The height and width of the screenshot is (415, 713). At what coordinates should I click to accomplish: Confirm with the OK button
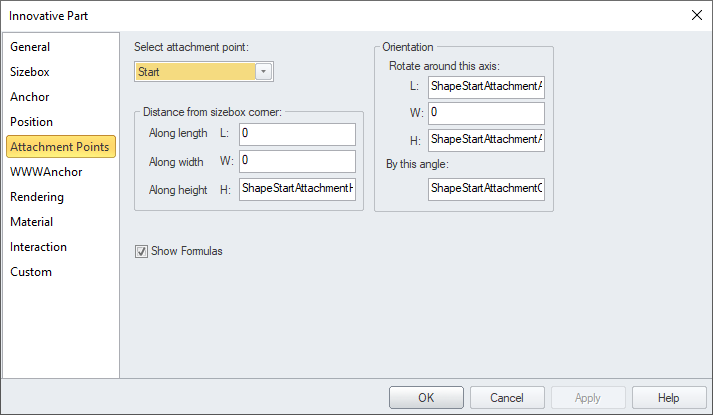pyautogui.click(x=426, y=398)
